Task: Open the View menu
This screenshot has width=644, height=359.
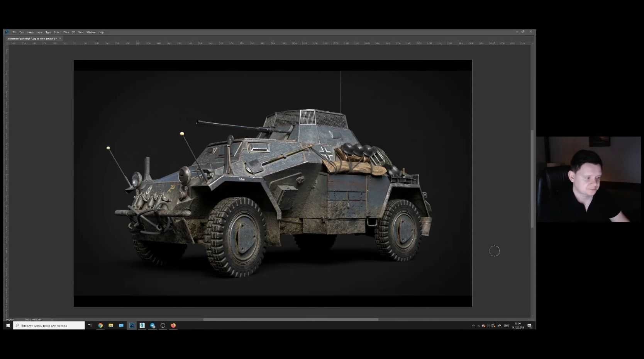Action: (81, 32)
